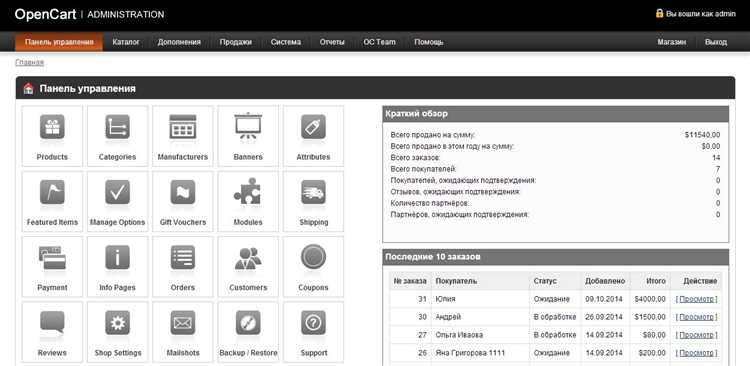
Task: Open the Orders list icon
Action: (x=183, y=258)
